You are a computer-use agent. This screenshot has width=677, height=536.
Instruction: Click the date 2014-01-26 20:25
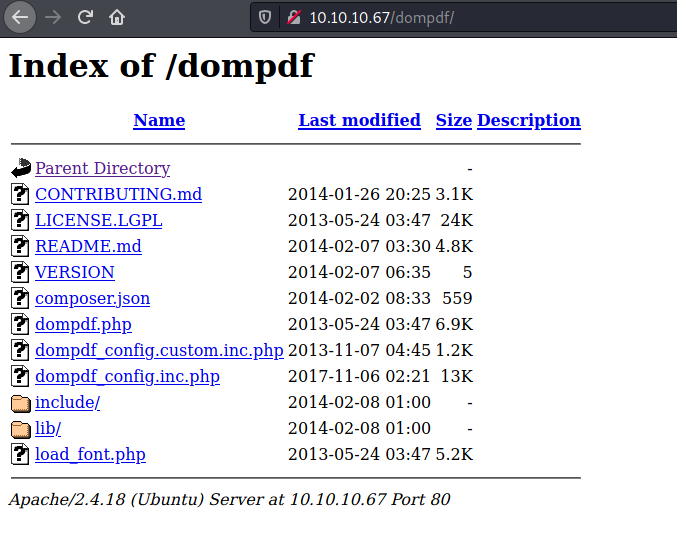coord(359,194)
